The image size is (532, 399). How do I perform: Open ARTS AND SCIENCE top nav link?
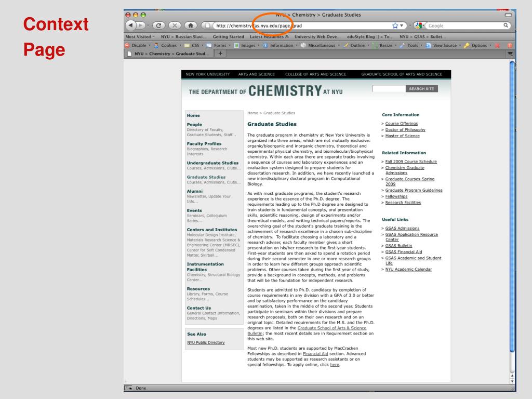[x=257, y=74]
